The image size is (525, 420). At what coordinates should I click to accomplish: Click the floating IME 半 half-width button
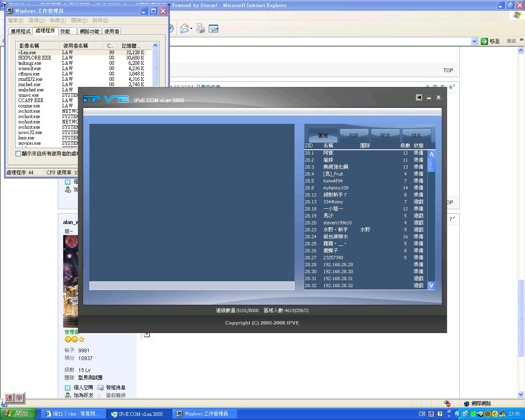pyautogui.click(x=19, y=398)
